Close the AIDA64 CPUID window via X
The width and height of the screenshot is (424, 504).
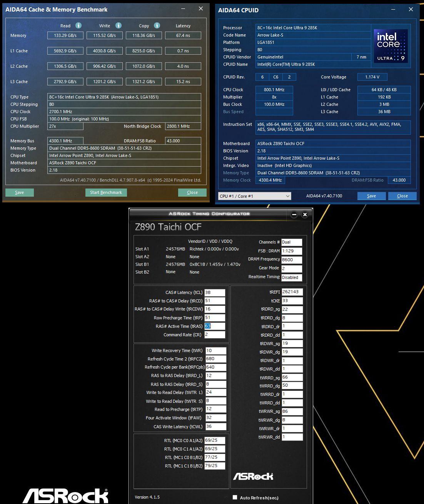(411, 9)
